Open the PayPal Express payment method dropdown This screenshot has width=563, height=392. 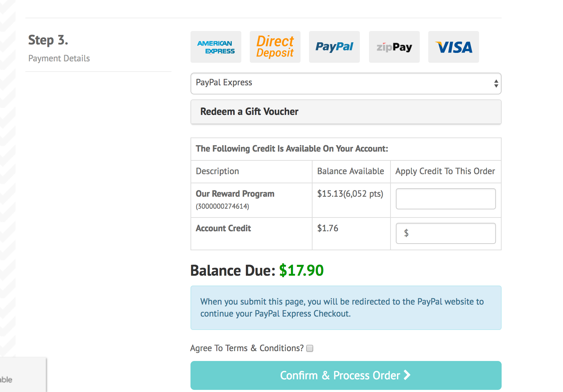(x=346, y=84)
